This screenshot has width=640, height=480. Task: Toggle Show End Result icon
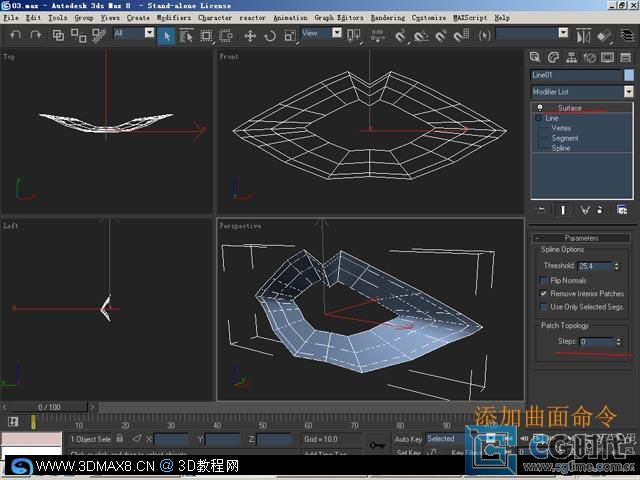click(563, 210)
